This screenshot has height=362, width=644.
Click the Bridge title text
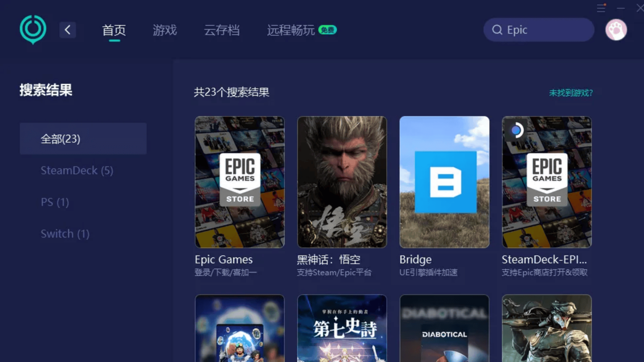coord(415,259)
